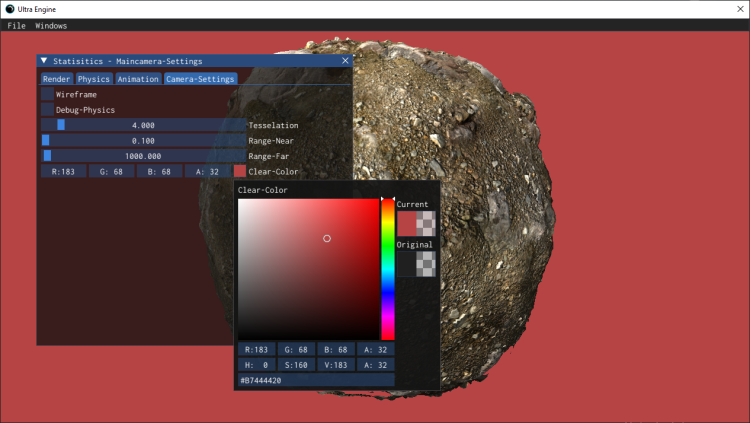Viewport: 750px width, 423px height.
Task: Click the V:183 value field in picker
Action: pos(336,365)
